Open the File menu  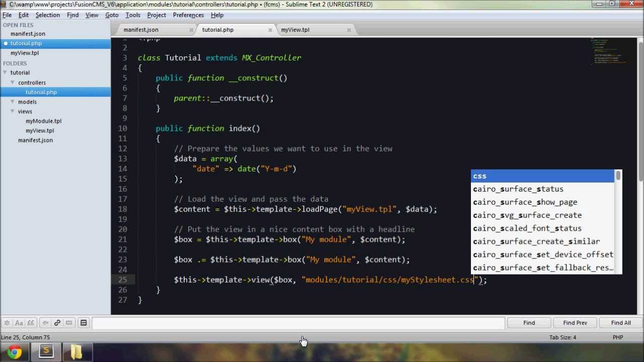(x=7, y=15)
